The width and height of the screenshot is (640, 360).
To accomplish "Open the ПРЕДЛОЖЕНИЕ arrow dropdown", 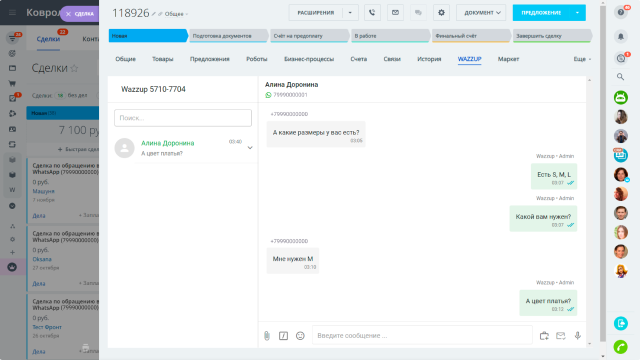I will pos(578,13).
